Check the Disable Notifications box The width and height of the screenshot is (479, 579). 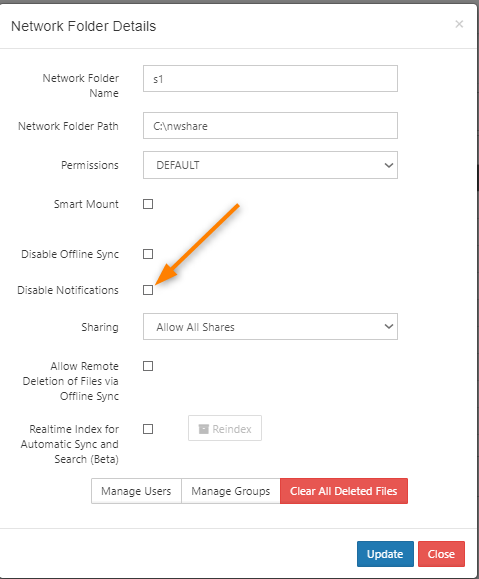point(148,290)
